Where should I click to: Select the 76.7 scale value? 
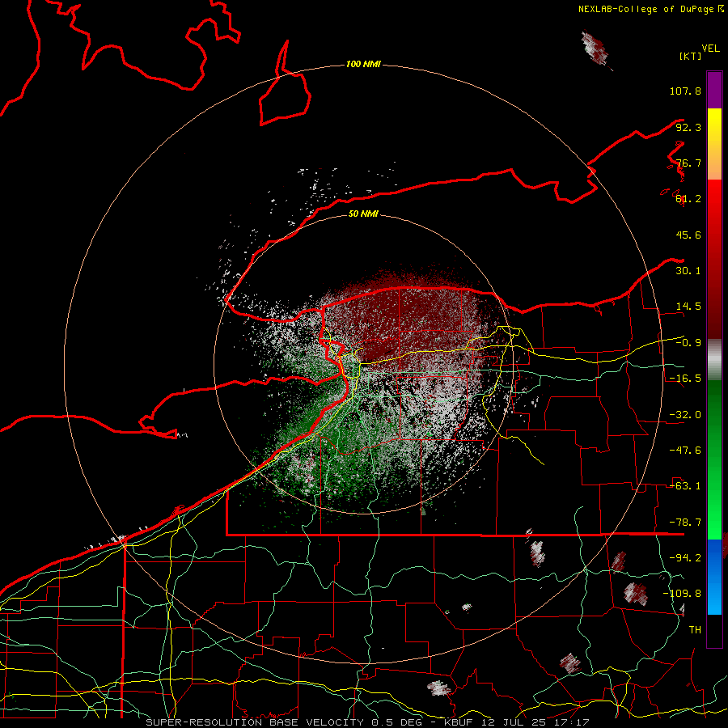[x=688, y=163]
